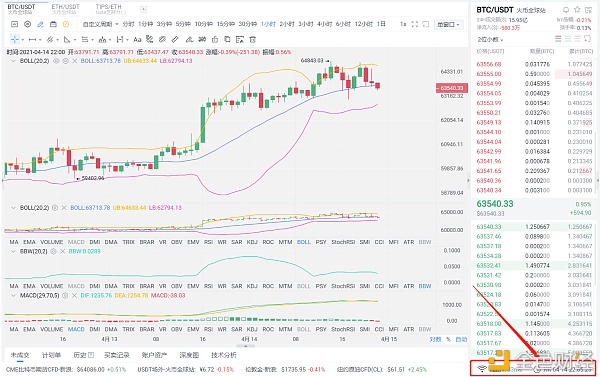This screenshot has height=377, width=600.
Task: Open 自定义周期 custom period dropdown
Action: click(100, 24)
